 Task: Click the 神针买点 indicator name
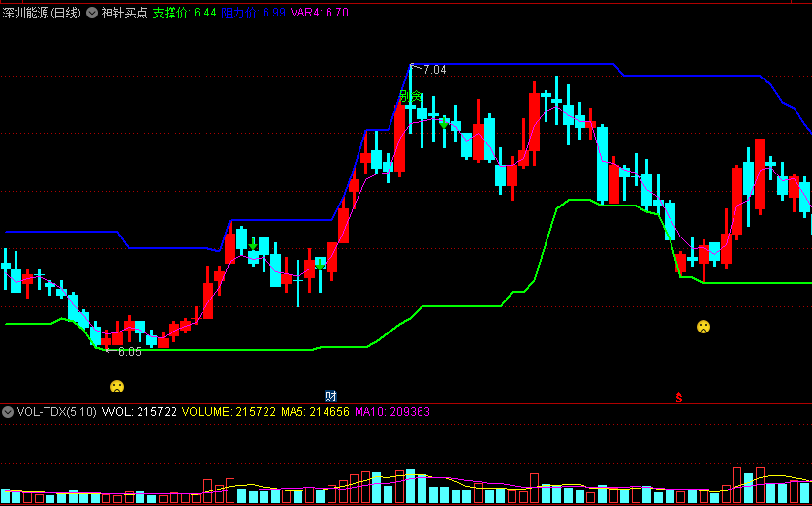[x=124, y=13]
